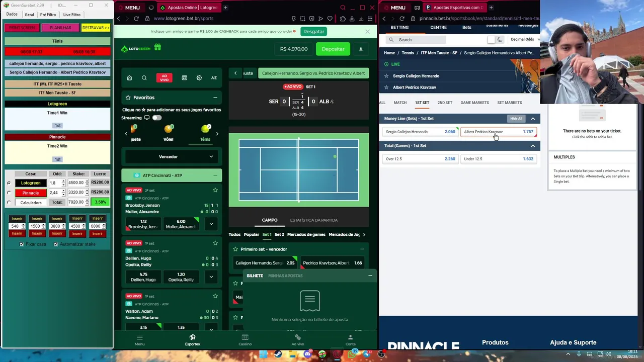The width and height of the screenshot is (644, 362).
Task: Collapse Total (Games) - 1st Set section
Action: [x=533, y=146]
